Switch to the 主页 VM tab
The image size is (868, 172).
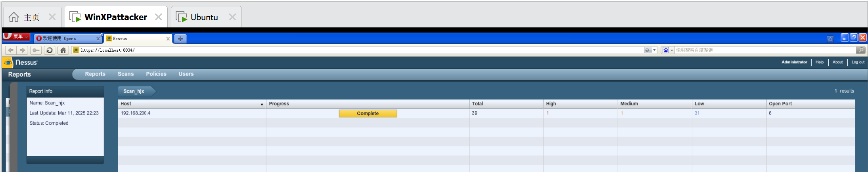pyautogui.click(x=32, y=17)
